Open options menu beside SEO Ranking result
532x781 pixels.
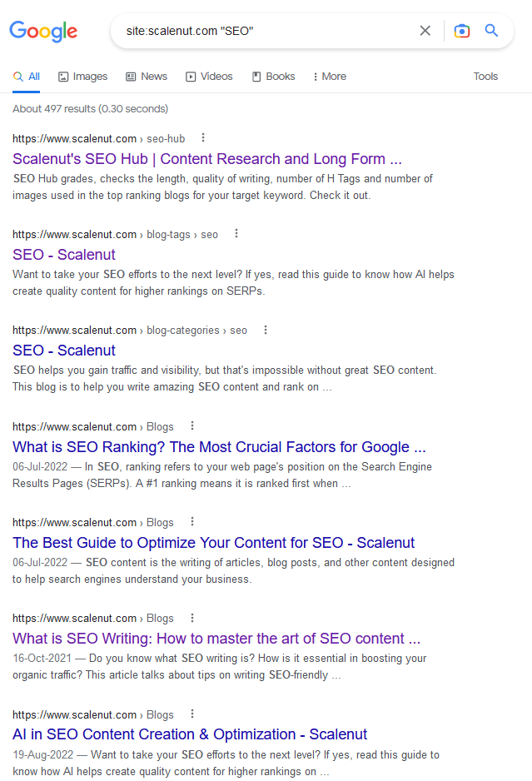(x=191, y=426)
